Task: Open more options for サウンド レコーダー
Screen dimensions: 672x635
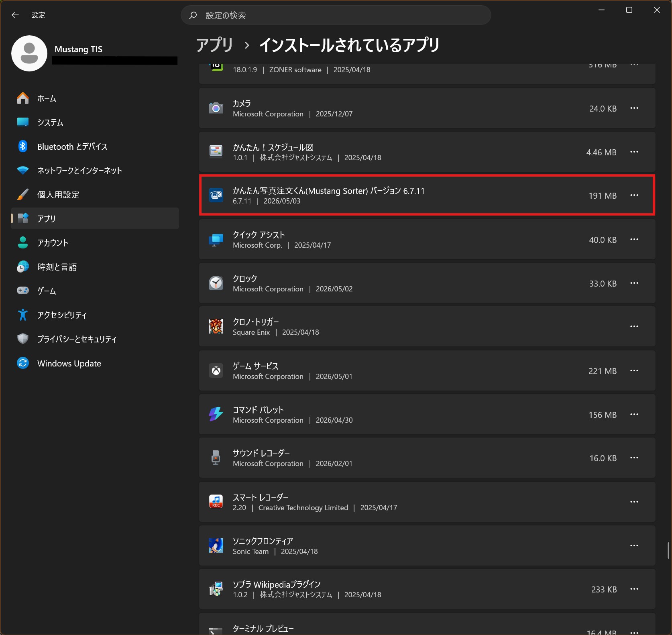Action: coord(634,458)
